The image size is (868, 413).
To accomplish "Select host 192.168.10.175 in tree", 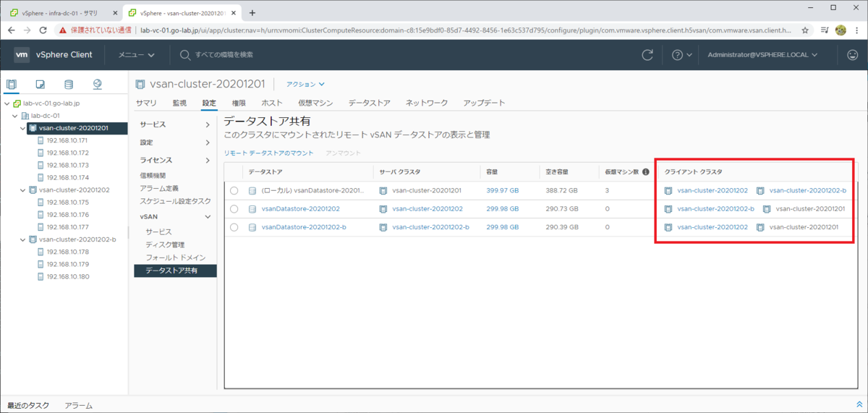I will coord(67,203).
